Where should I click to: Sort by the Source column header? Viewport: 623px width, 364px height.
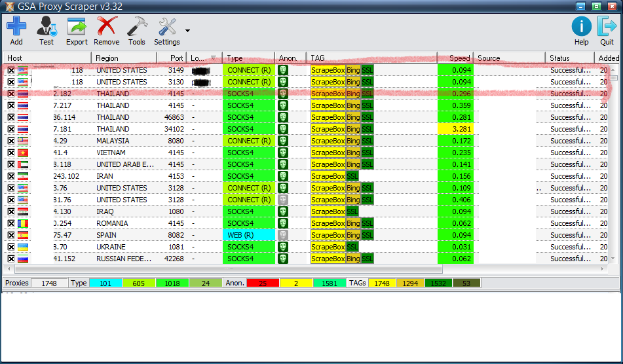[510, 58]
